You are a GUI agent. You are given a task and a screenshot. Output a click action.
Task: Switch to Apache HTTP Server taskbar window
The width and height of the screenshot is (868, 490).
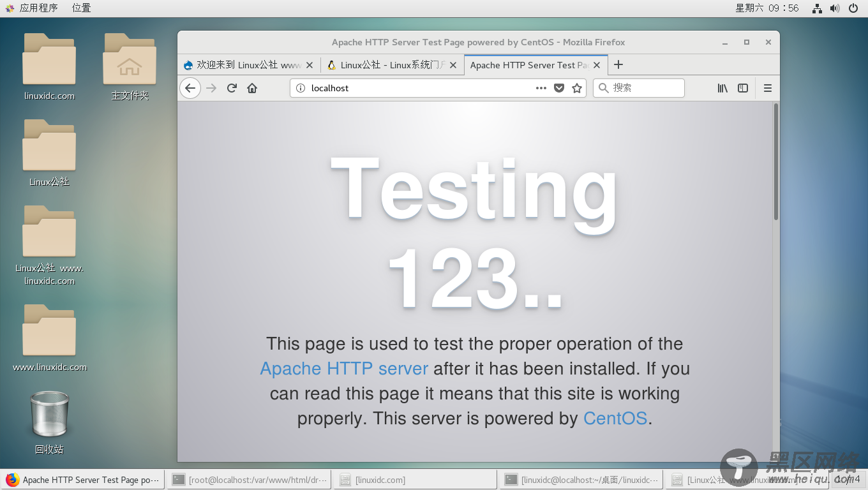tap(83, 480)
